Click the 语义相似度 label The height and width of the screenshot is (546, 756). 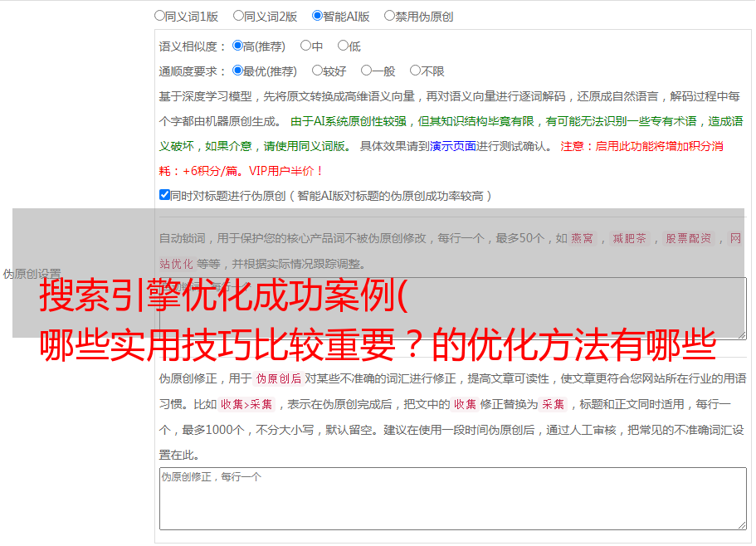[x=193, y=46]
